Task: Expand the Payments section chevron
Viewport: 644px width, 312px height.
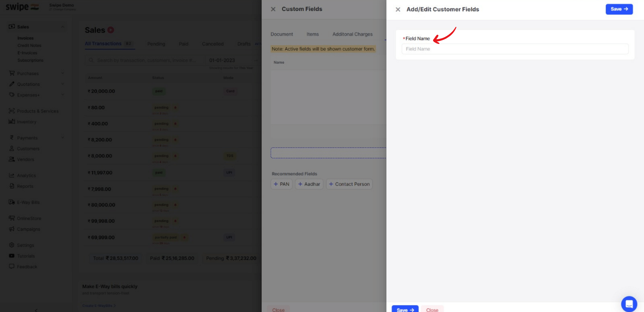Action: coord(63,138)
